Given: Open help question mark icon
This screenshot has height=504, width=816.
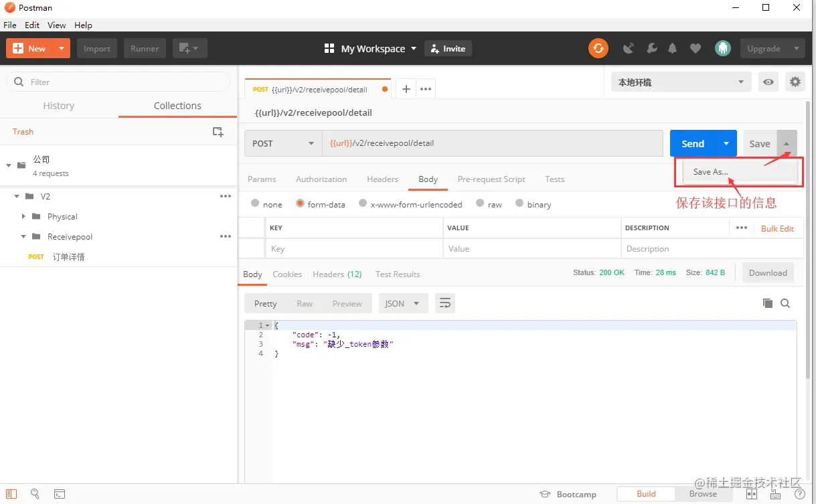Looking at the screenshot, I should click(x=799, y=494).
